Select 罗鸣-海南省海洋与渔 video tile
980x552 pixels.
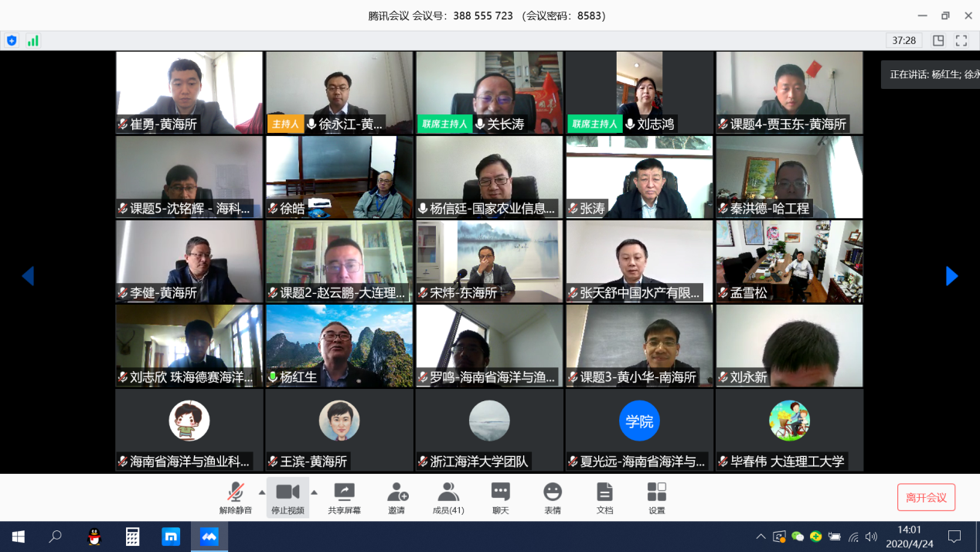(489, 346)
